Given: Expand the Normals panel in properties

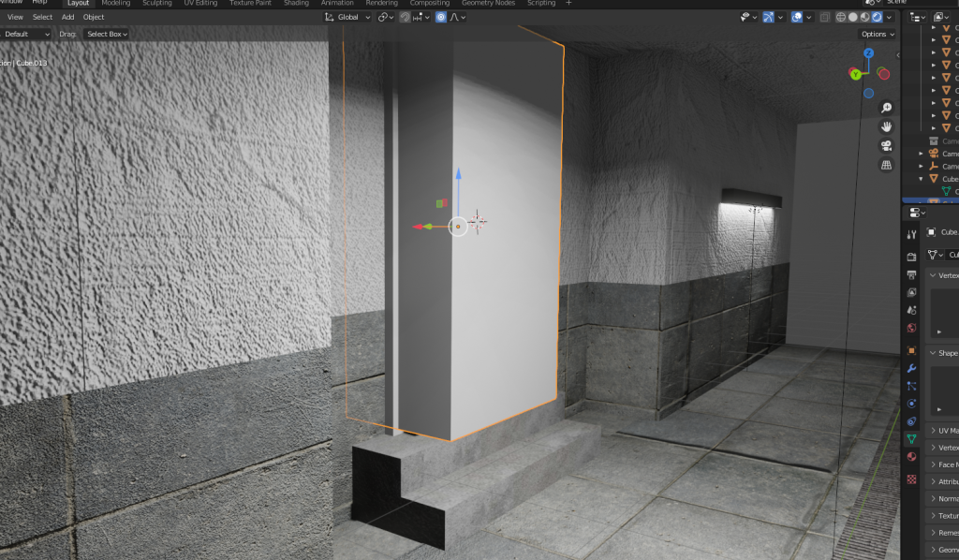Looking at the screenshot, I should (x=946, y=498).
